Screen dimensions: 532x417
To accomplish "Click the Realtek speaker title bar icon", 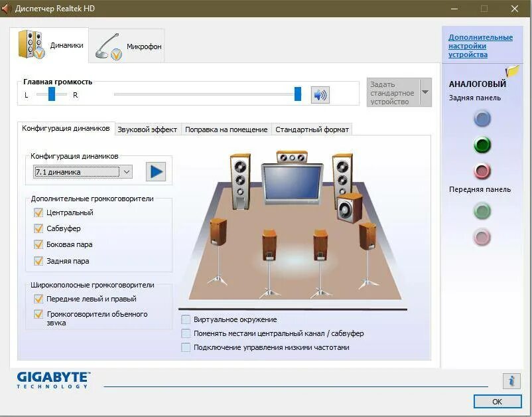I will tap(6, 8).
